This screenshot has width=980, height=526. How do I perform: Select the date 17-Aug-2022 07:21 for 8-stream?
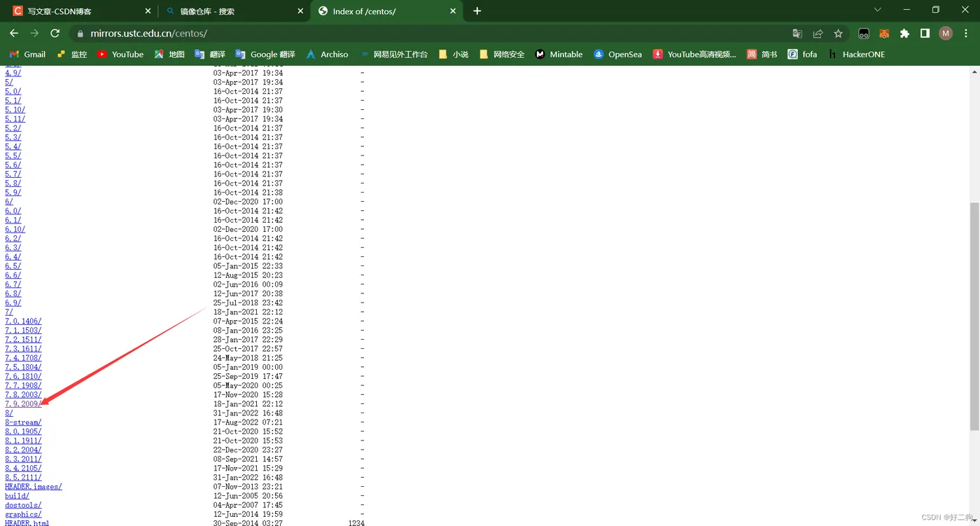(x=248, y=422)
